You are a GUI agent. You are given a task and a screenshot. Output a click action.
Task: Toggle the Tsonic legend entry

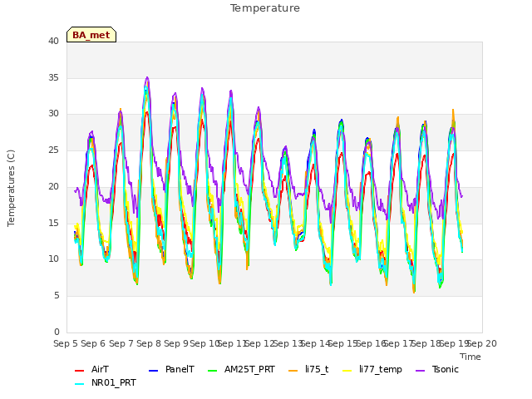(x=437, y=369)
